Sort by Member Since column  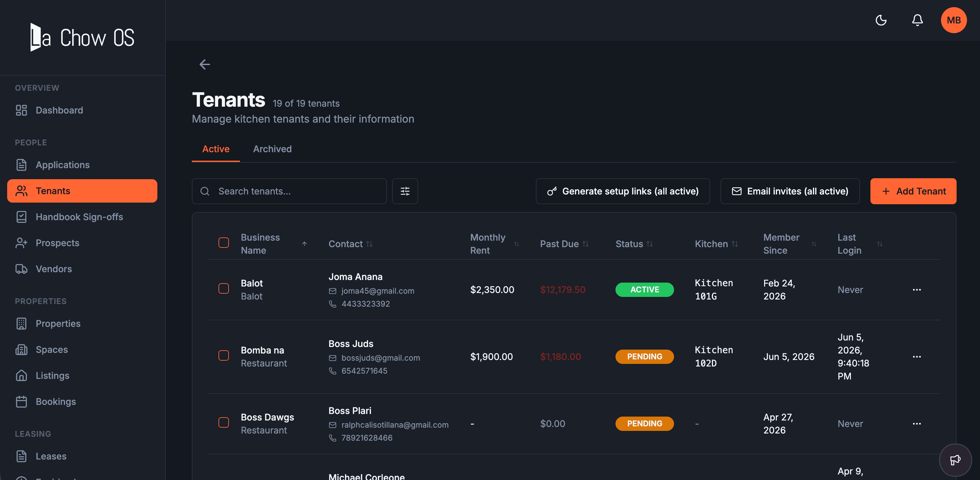790,244
